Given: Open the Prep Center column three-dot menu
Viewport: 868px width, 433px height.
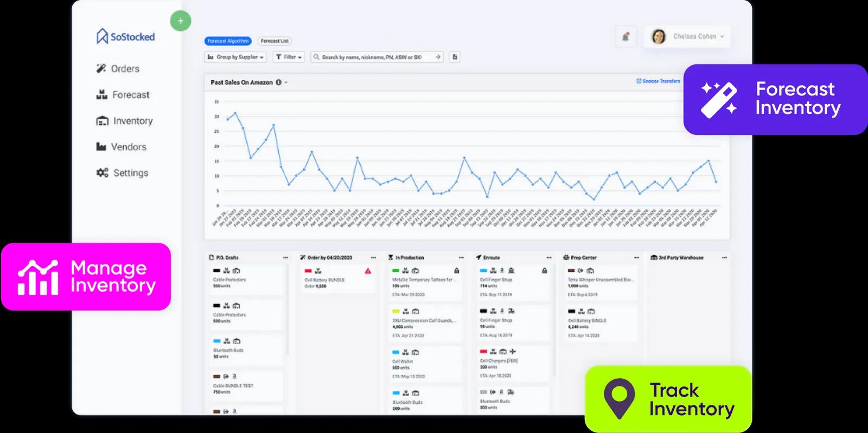Looking at the screenshot, I should [637, 257].
